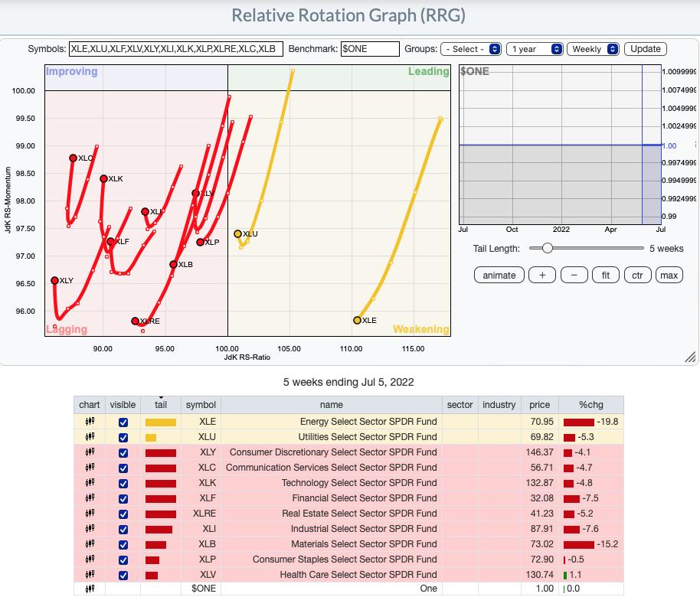Open the chart icon for XLU row
Screen dimensions: 700x597
click(x=90, y=437)
